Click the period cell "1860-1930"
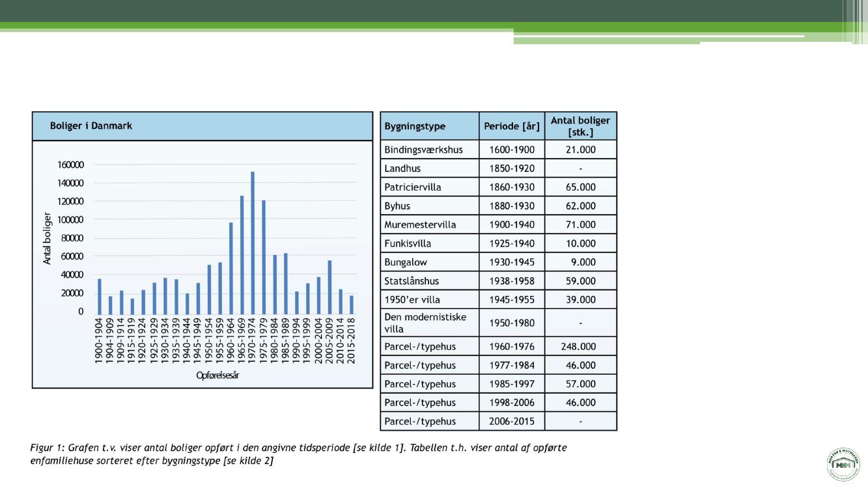This screenshot has height=488, width=868. pyautogui.click(x=512, y=187)
